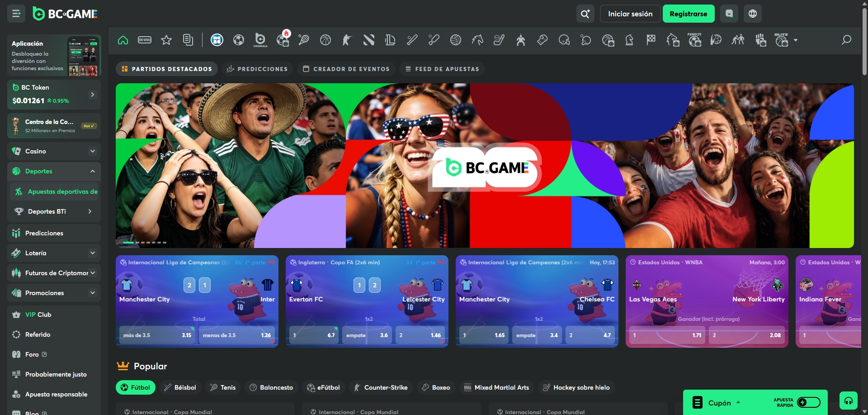Image resolution: width=868 pixels, height=415 pixels.
Task: Open the sports home icon
Action: click(x=123, y=40)
